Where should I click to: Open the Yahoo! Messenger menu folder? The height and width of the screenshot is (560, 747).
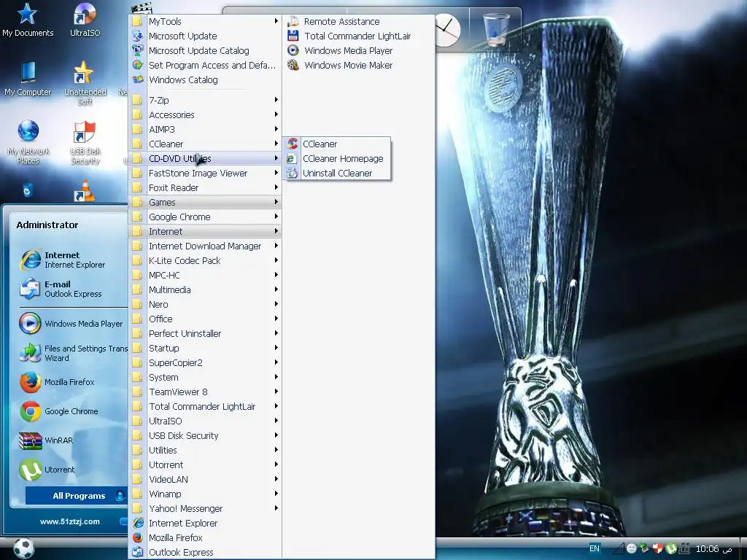[x=205, y=508]
